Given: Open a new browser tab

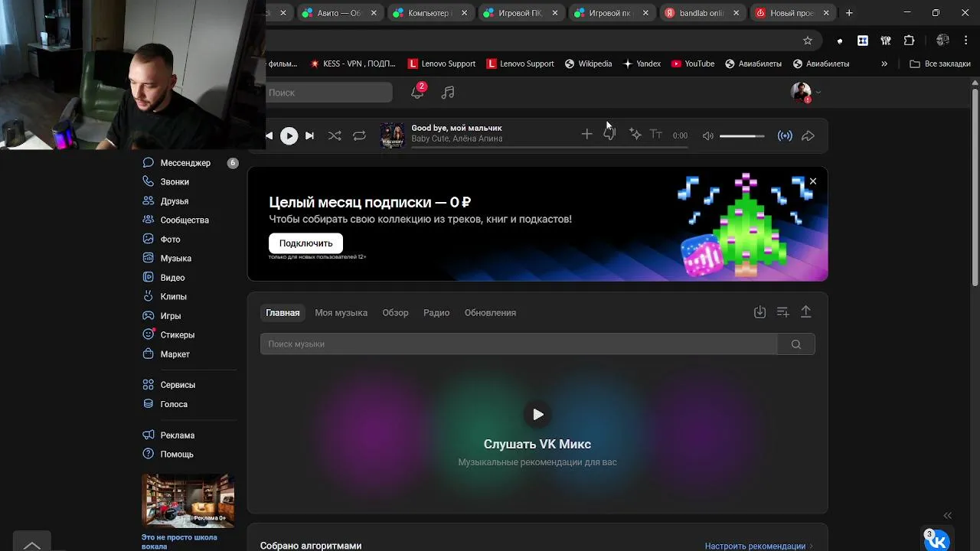Looking at the screenshot, I should click(x=849, y=13).
